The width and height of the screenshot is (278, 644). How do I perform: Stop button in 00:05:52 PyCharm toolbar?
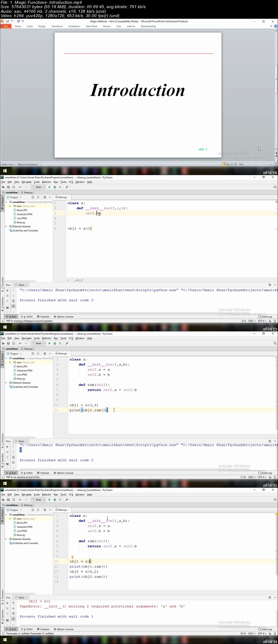coord(60,343)
